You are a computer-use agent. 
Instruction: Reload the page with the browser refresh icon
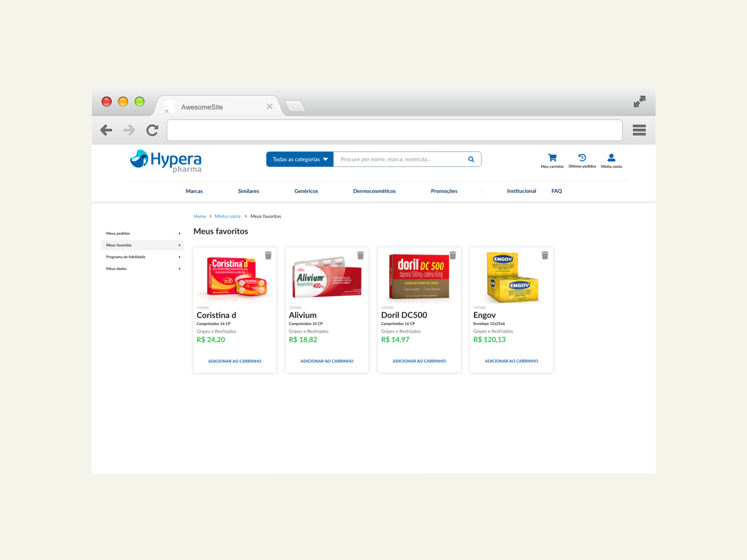(x=152, y=130)
